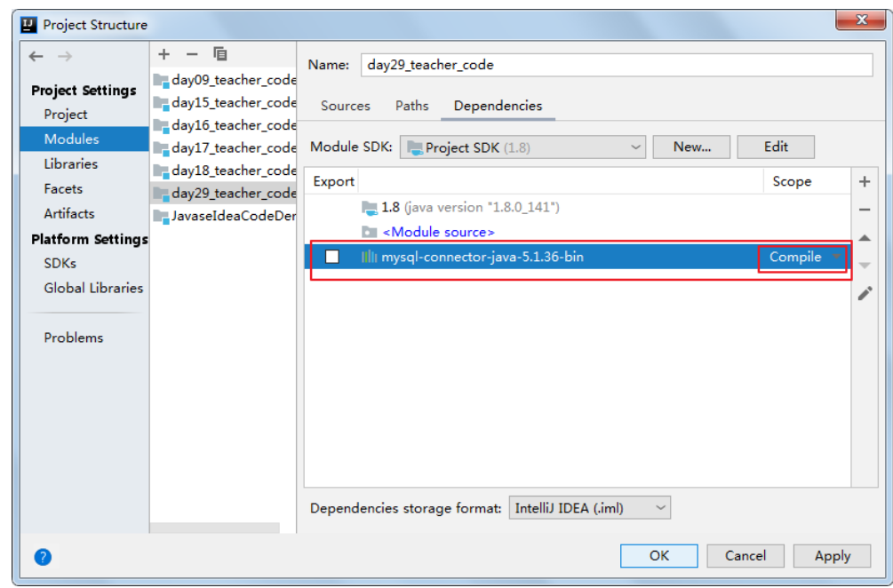893x588 pixels.
Task: Click the 1.8 JDK folder icon
Action: 370,208
